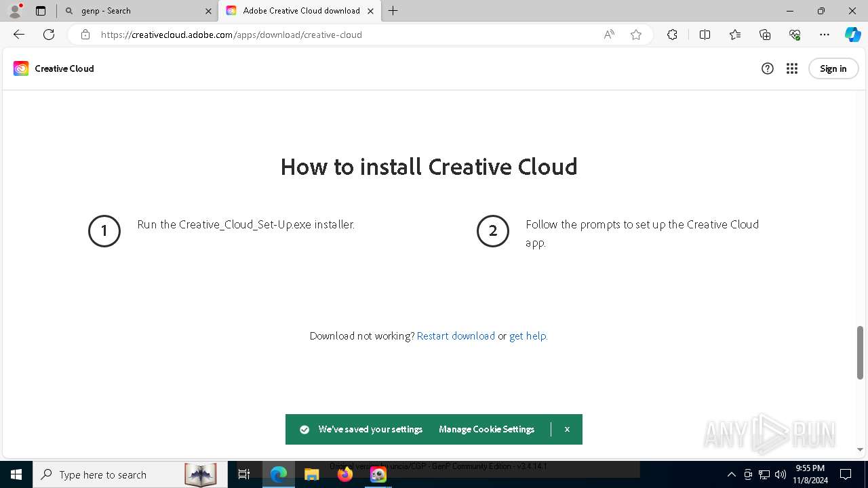The image size is (868, 488).
Task: Click the "How to install Creative Cloud" heading
Action: tap(429, 167)
